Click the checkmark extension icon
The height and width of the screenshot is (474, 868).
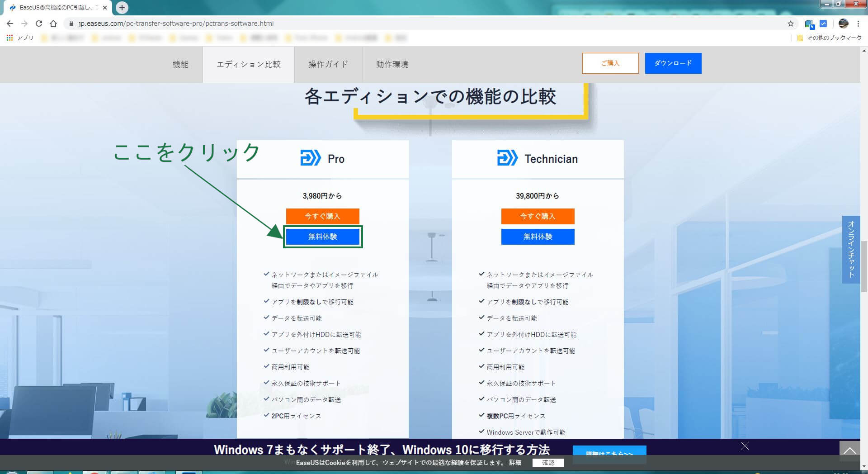pyautogui.click(x=823, y=24)
